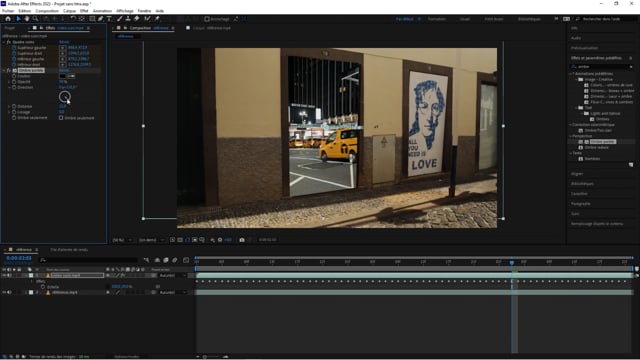This screenshot has width=640, height=360.
Task: Select the Roto Brush tool
Action: pos(147,19)
